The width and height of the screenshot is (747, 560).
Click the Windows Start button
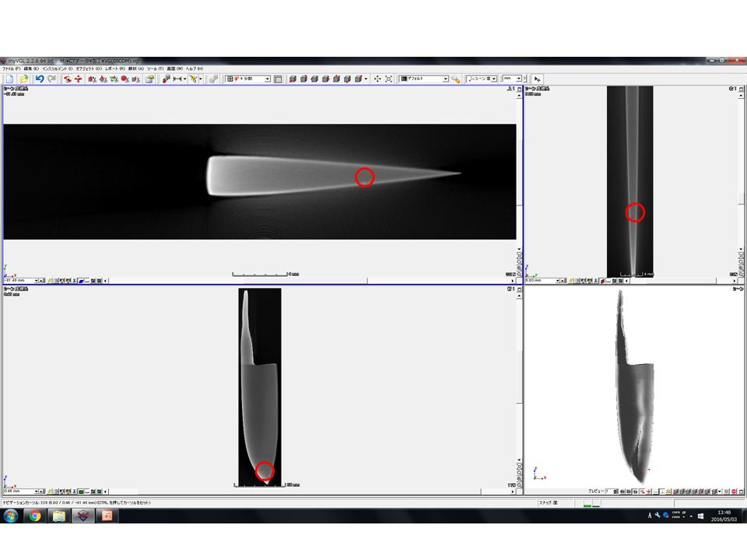click(10, 516)
